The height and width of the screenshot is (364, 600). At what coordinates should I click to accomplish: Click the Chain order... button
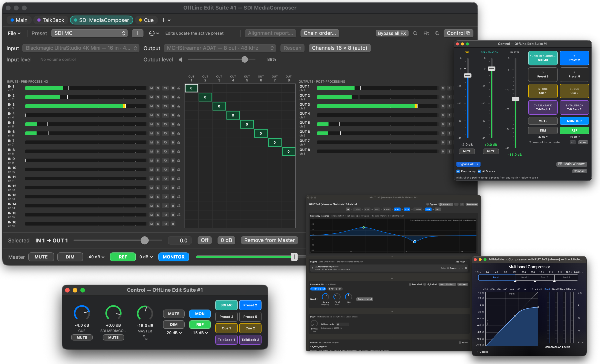pos(320,33)
